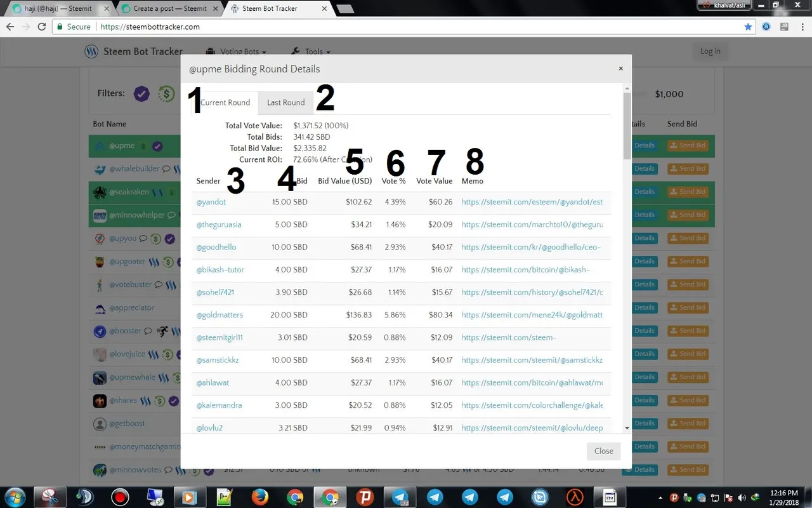Open @goldmatters memo steemit link
The height and width of the screenshot is (508, 812).
[x=532, y=315]
